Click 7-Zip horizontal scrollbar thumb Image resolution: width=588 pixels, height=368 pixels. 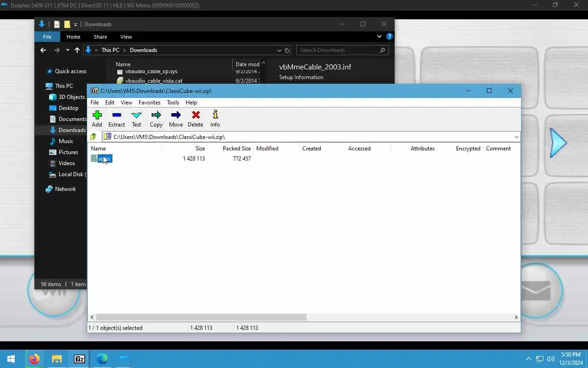[201, 317]
